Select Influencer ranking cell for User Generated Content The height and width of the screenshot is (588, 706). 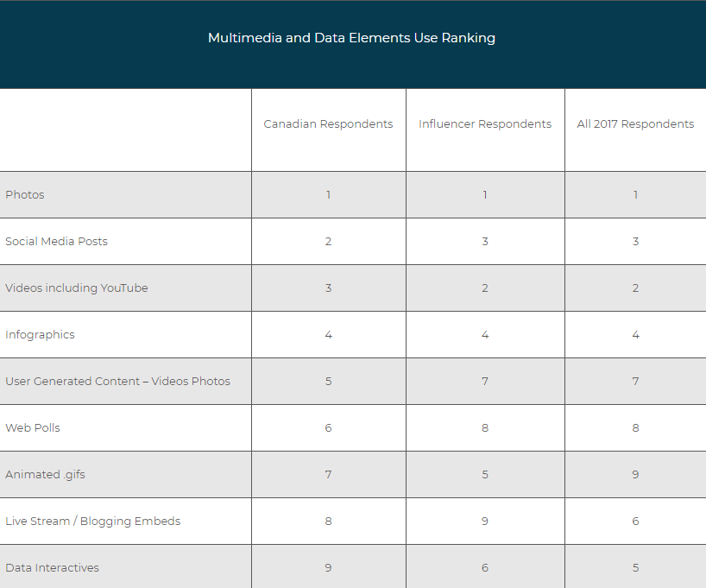pos(485,381)
